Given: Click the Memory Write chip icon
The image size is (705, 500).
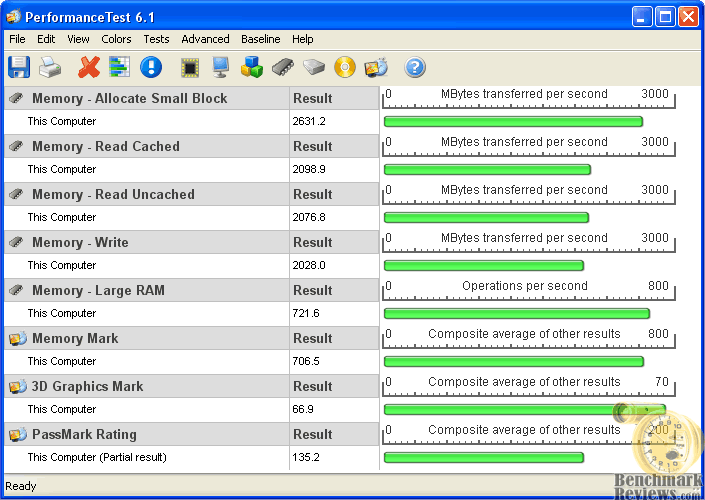Looking at the screenshot, I should [16, 242].
